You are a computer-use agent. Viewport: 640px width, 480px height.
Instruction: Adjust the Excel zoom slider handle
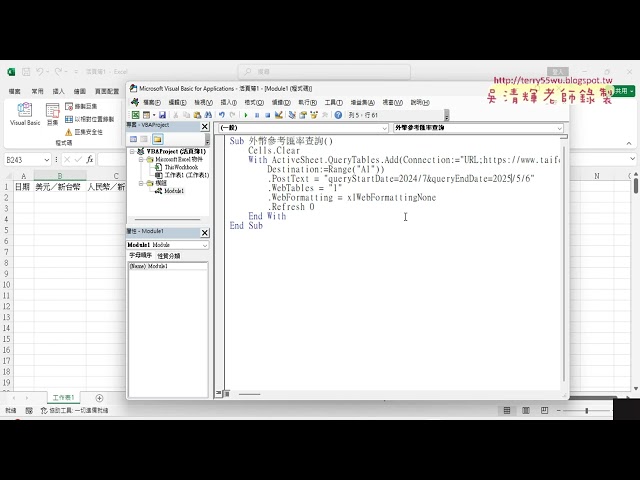587,410
